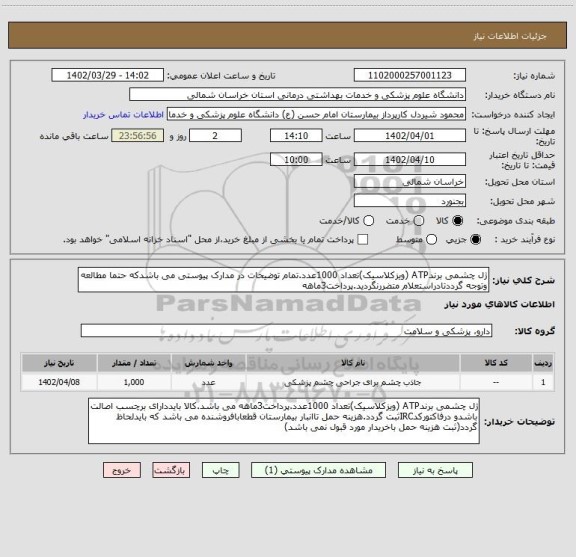This screenshot has height=557, width=576.
Task: Click the unit cell عدد
Action: [208, 382]
